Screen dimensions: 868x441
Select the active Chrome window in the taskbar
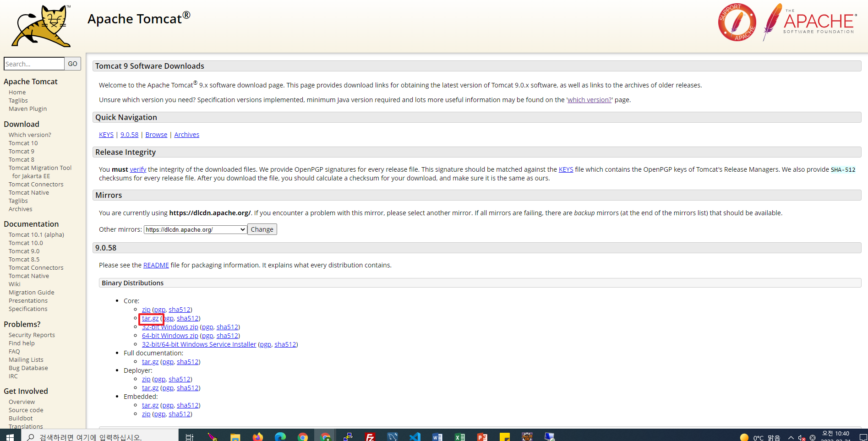326,436
